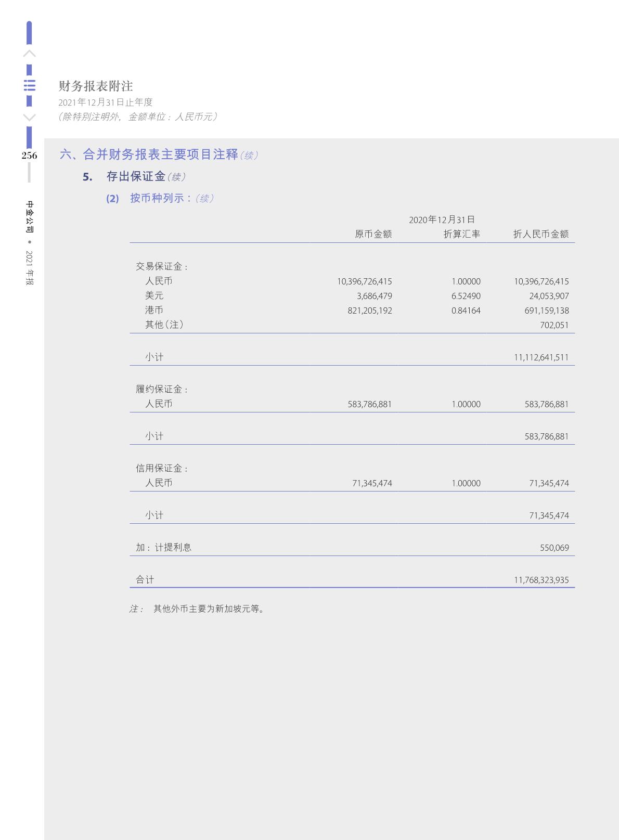Click the 信用保证金 category label
The height and width of the screenshot is (840, 619).
click(x=162, y=468)
